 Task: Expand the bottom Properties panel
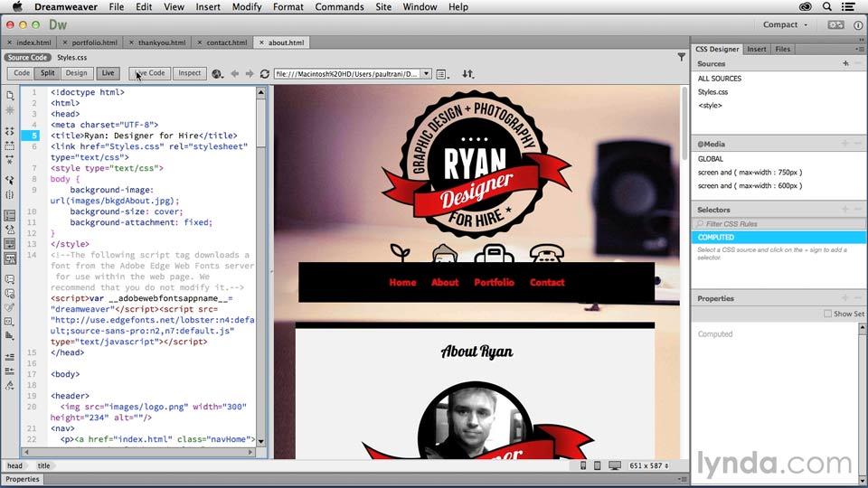[23, 479]
